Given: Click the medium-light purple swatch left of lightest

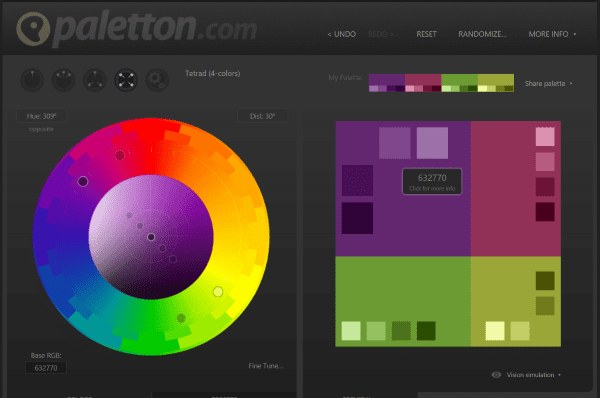Looking at the screenshot, I should pyautogui.click(x=395, y=143).
